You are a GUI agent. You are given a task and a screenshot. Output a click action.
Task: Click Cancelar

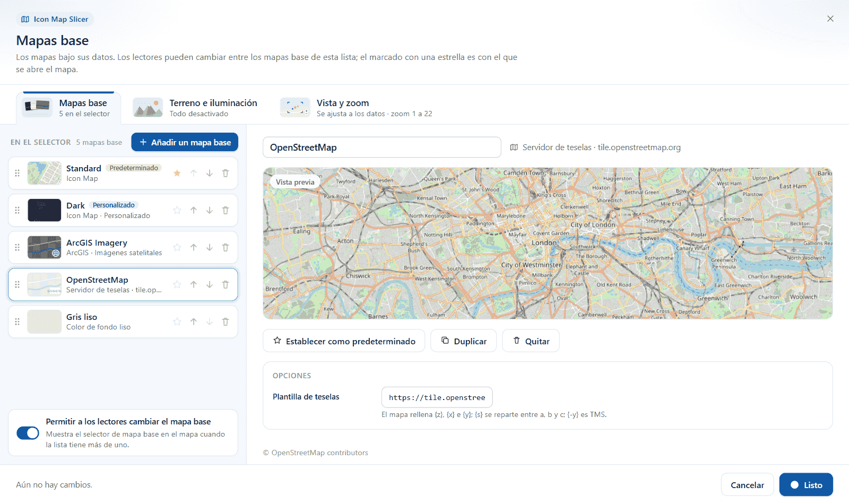(x=747, y=484)
